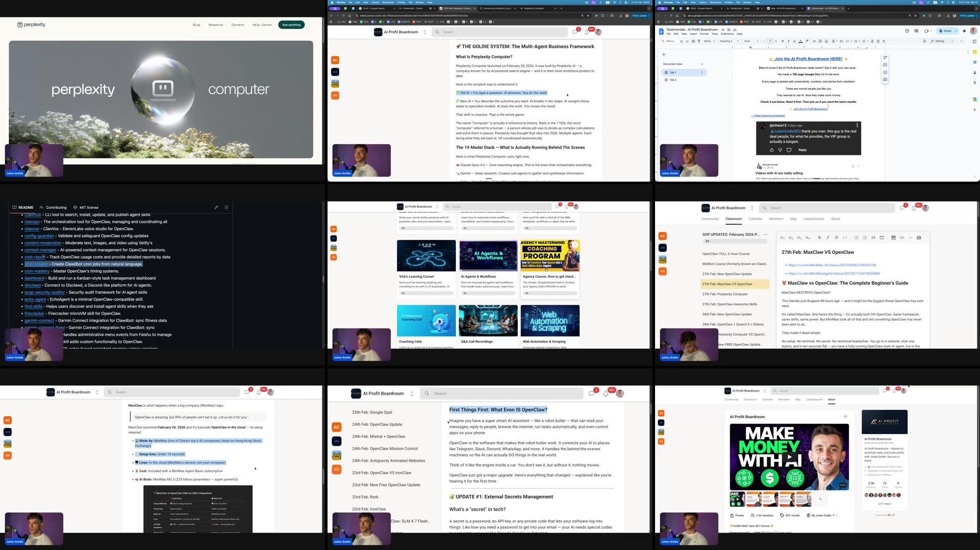Click the Email & Content Automation progress bar
The image size is (980, 550).
[488, 228]
